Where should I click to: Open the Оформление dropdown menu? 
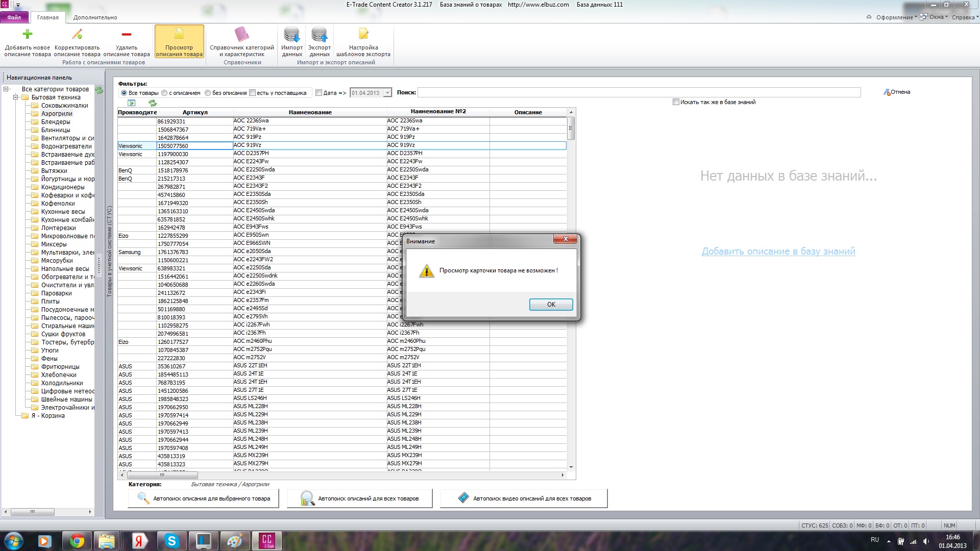pos(896,17)
